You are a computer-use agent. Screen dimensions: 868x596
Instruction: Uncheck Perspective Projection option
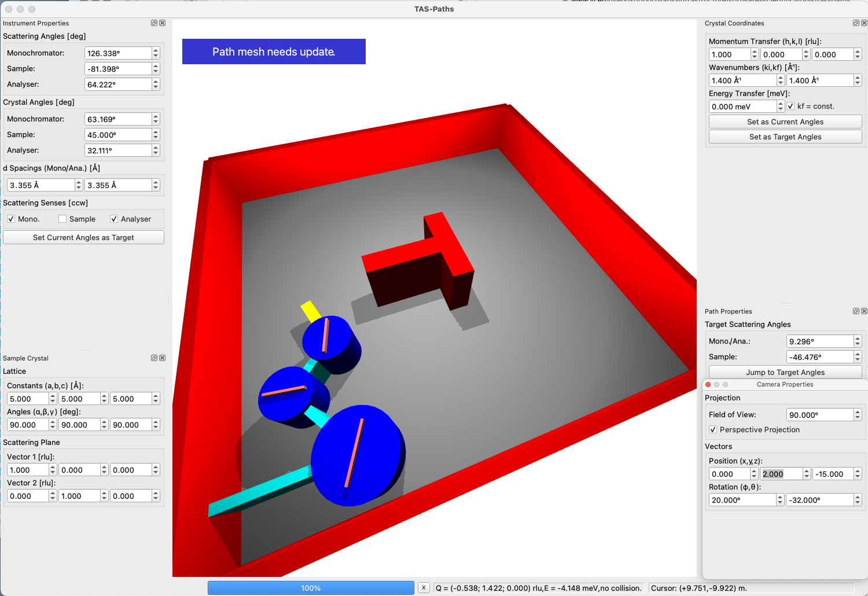[713, 430]
